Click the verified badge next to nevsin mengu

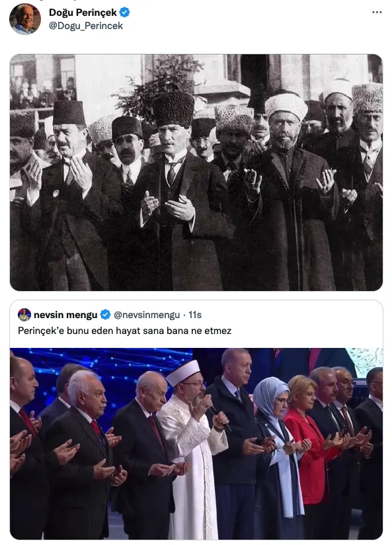105,315
